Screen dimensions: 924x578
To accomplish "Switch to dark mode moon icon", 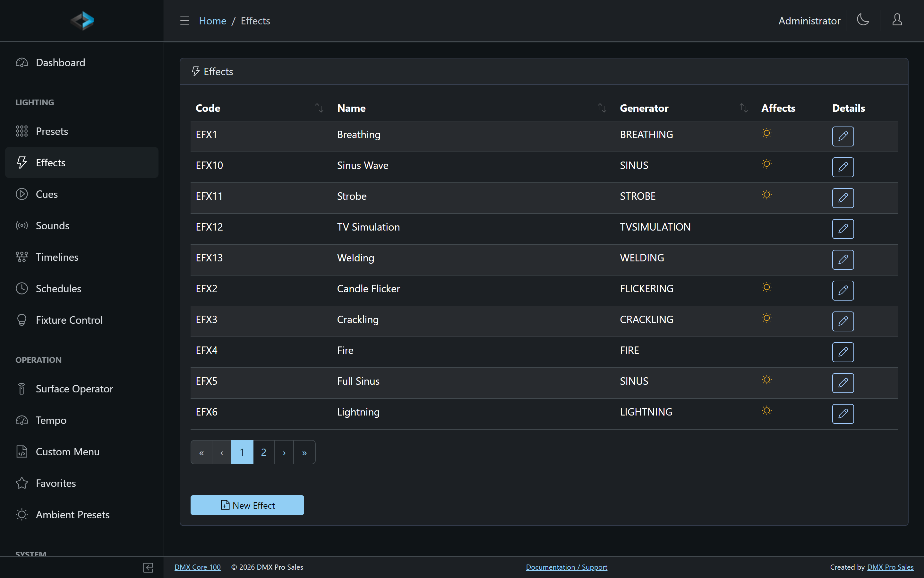I will (863, 20).
